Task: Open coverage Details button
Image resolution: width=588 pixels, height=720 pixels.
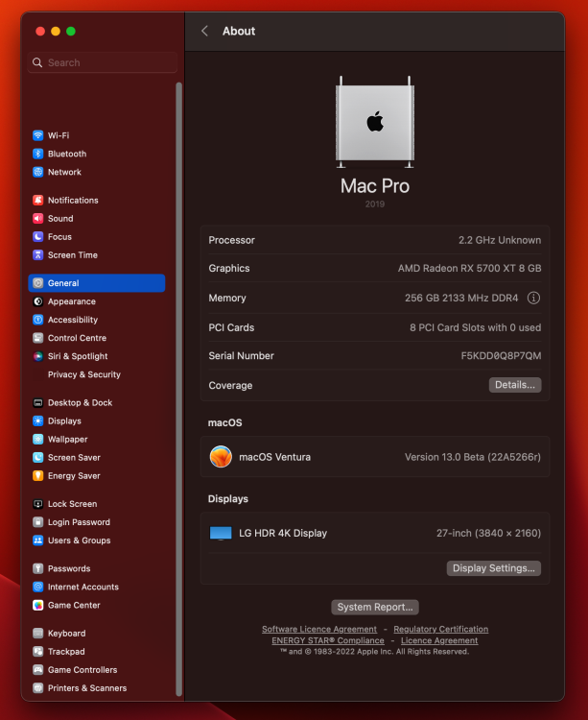Action: coord(514,385)
